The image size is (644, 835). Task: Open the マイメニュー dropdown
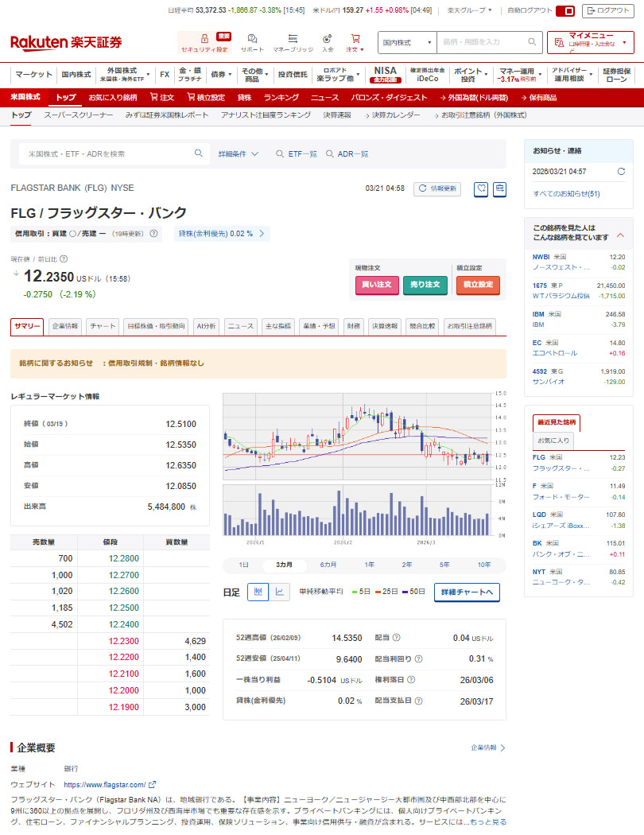591,41
